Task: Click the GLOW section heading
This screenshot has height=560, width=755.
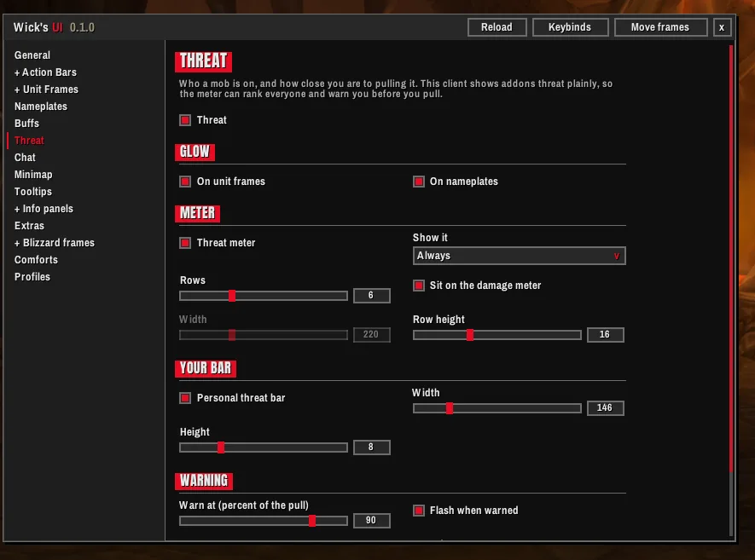Action: (195, 152)
